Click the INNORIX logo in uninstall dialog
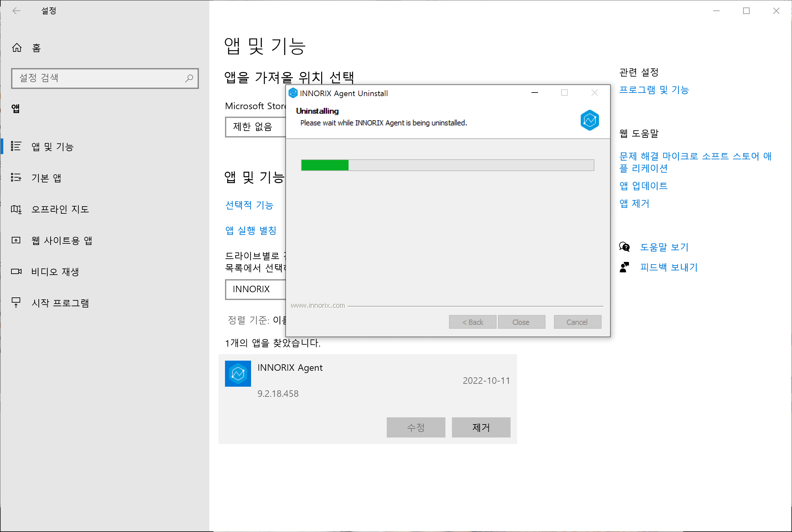 (589, 120)
